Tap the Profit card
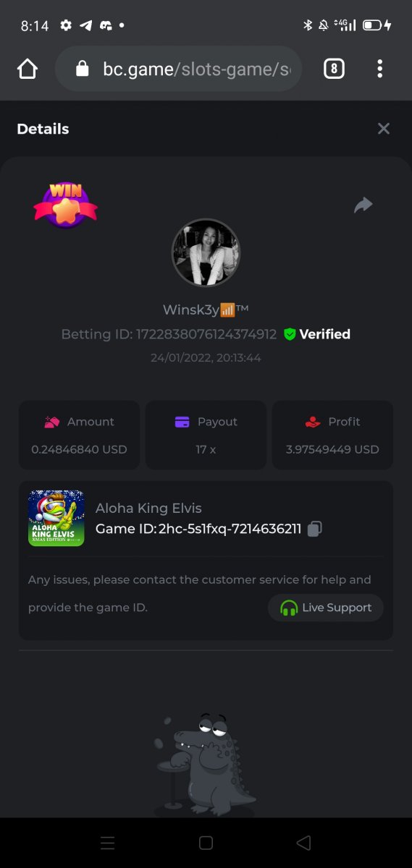 pyautogui.click(x=332, y=435)
